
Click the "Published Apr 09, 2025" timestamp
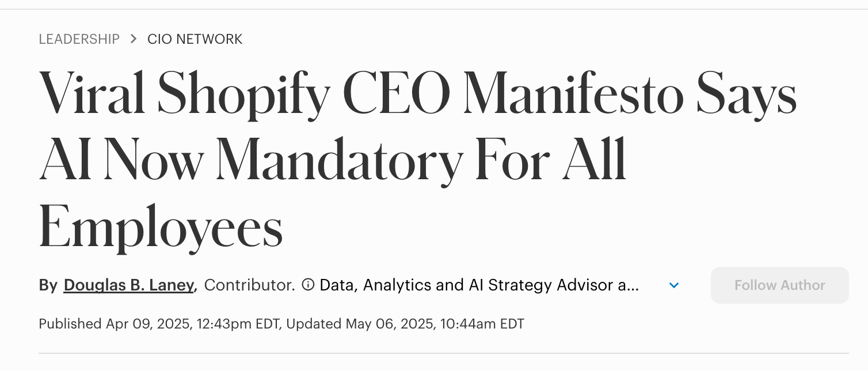(x=115, y=324)
